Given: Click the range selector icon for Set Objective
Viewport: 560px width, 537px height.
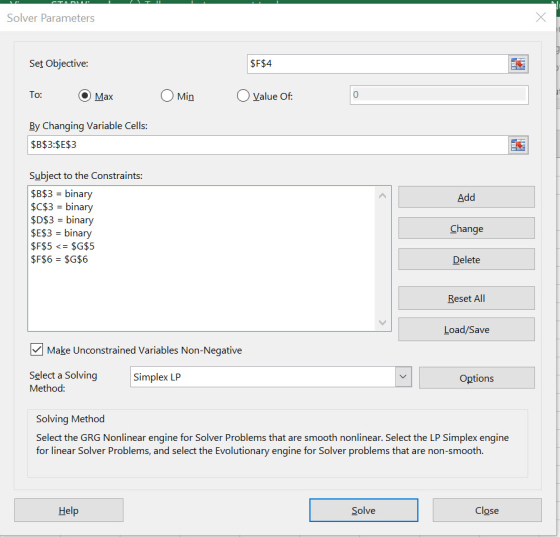Looking at the screenshot, I should click(518, 64).
